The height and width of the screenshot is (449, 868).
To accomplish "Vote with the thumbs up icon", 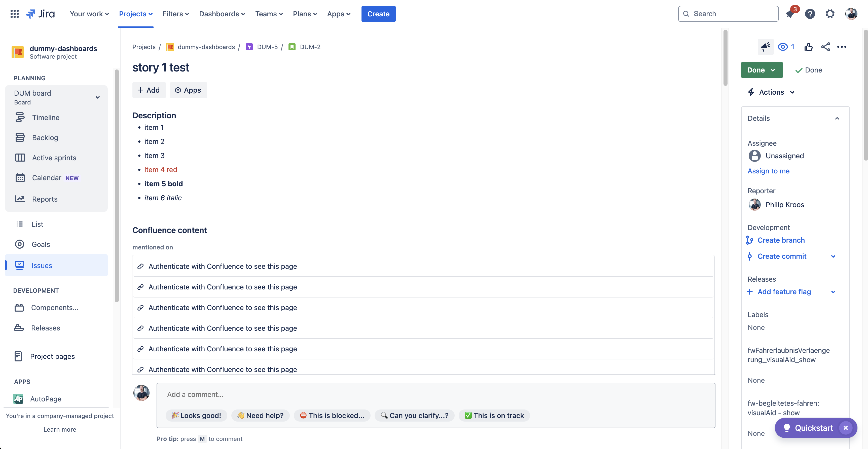I will [809, 47].
